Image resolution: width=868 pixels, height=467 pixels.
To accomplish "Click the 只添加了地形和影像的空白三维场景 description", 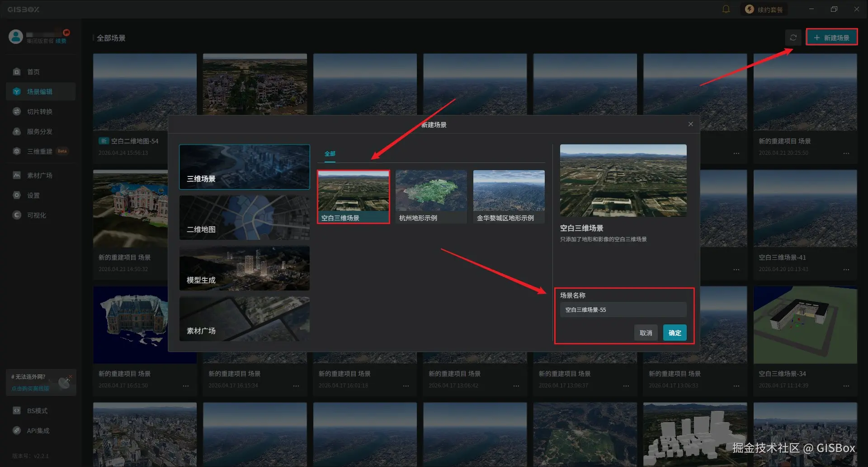I will coord(603,239).
